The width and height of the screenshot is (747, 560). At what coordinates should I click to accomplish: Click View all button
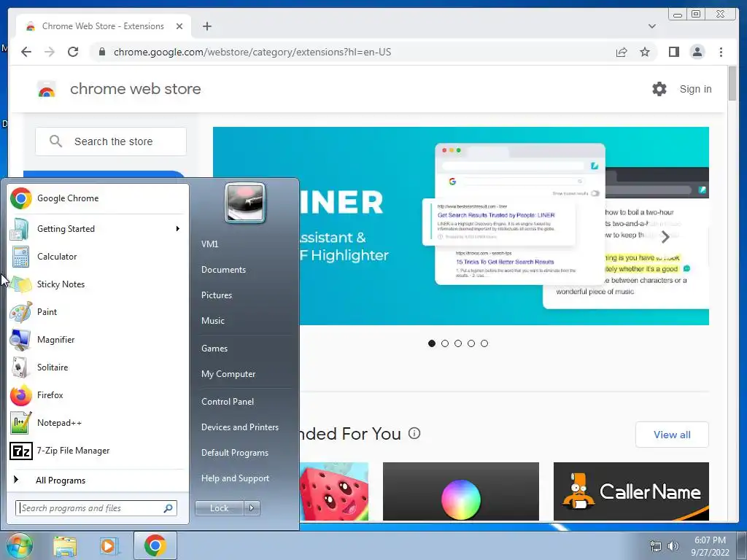point(672,435)
